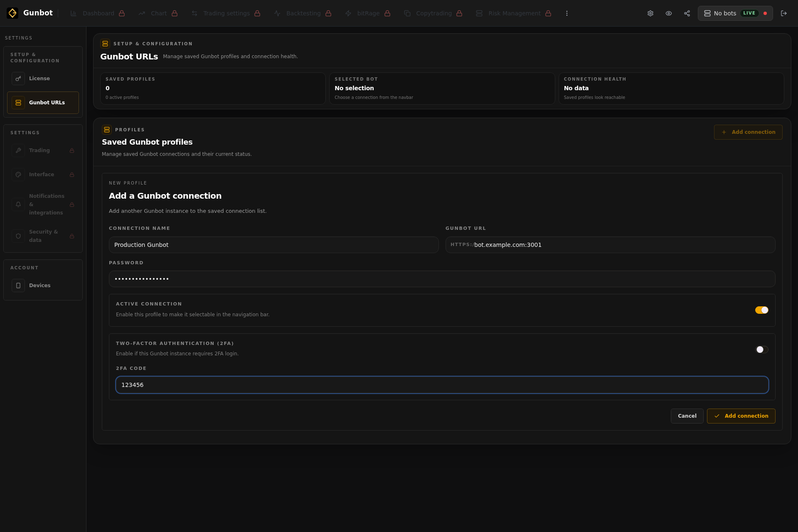Click the Gunbot URL input field
Viewport: 798px width, 532px height.
(610, 245)
